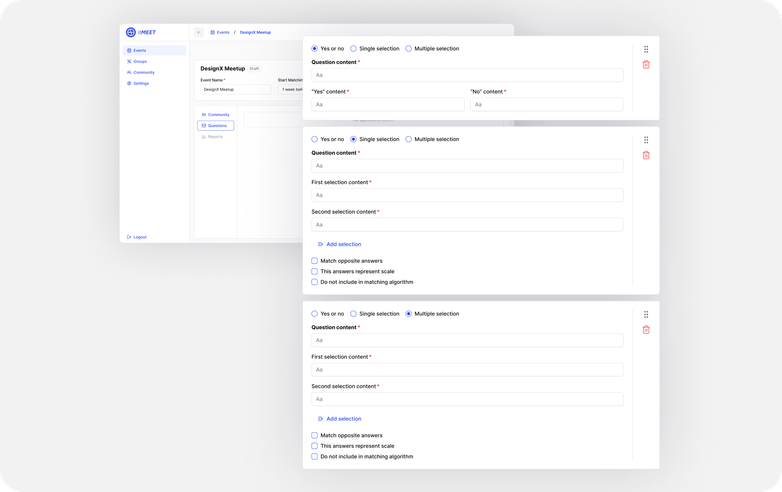
Task: Switch to the Questions tab
Action: [215, 126]
